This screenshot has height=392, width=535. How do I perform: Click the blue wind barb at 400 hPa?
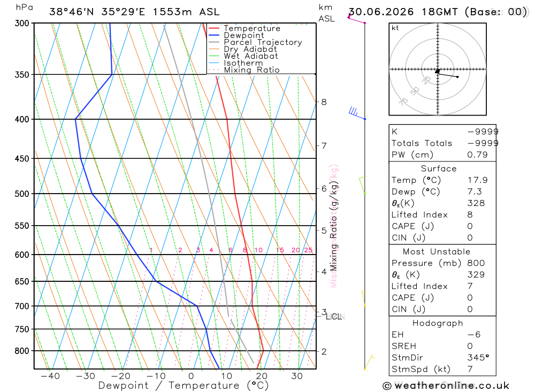356,113
